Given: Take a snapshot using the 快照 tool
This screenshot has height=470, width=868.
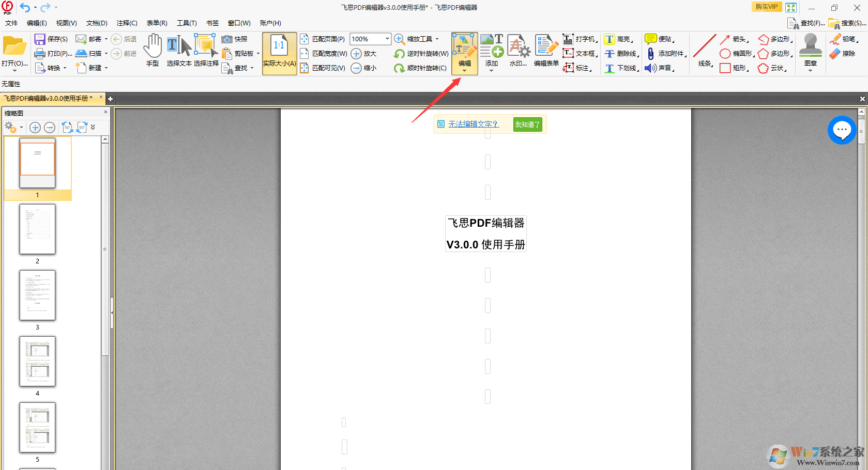Looking at the screenshot, I should [x=234, y=39].
